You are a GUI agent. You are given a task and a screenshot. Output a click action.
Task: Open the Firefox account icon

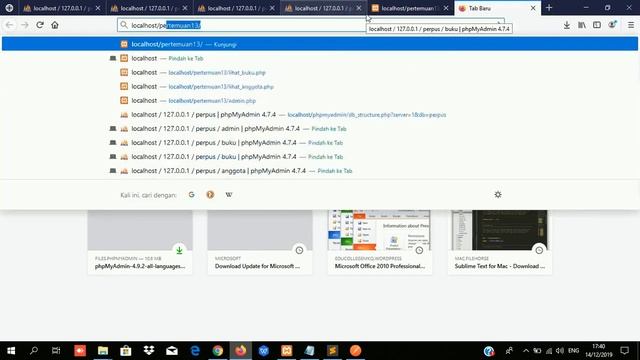pyautogui.click(x=612, y=25)
